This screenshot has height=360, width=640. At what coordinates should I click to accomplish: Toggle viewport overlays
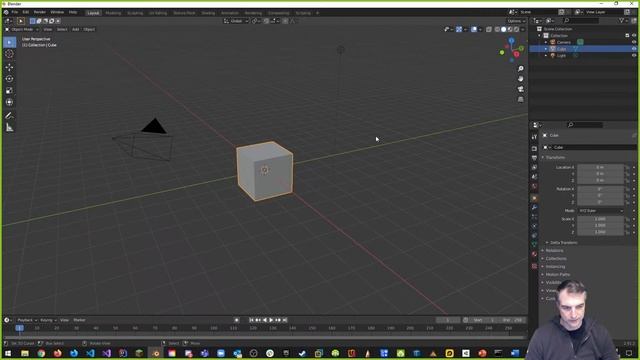click(474, 29)
